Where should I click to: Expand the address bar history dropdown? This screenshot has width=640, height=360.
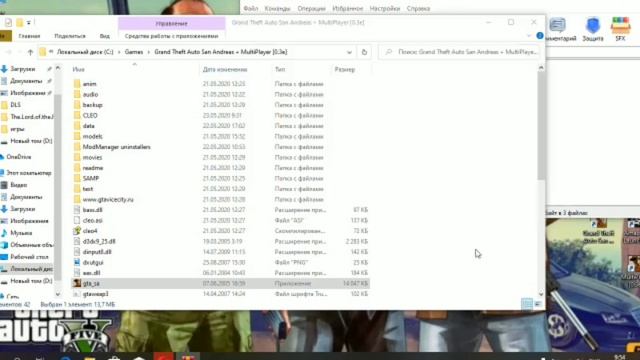(349, 52)
